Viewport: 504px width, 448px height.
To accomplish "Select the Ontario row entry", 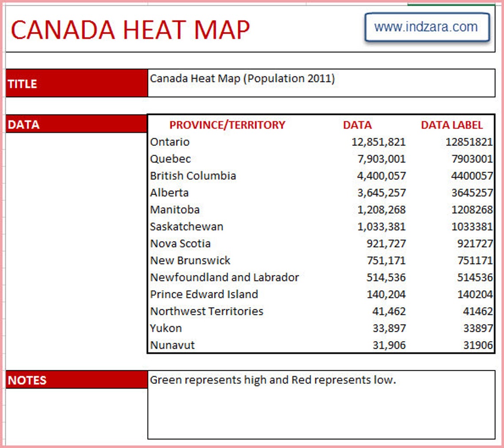I will coord(170,142).
